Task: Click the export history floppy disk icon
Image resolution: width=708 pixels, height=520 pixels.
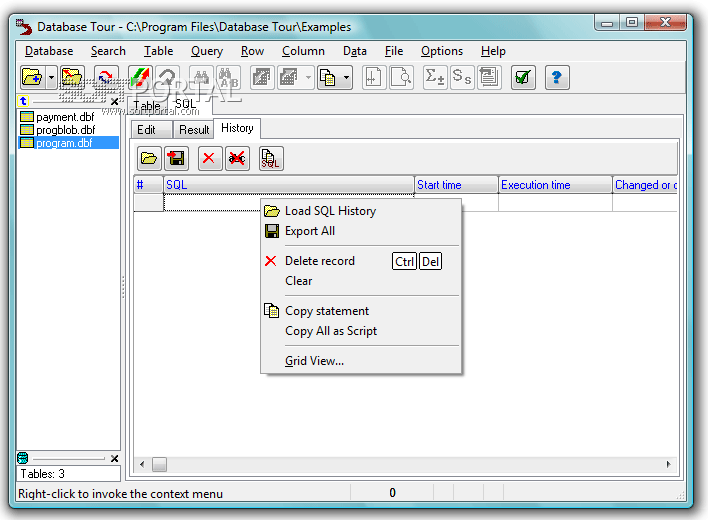Action: [x=176, y=158]
